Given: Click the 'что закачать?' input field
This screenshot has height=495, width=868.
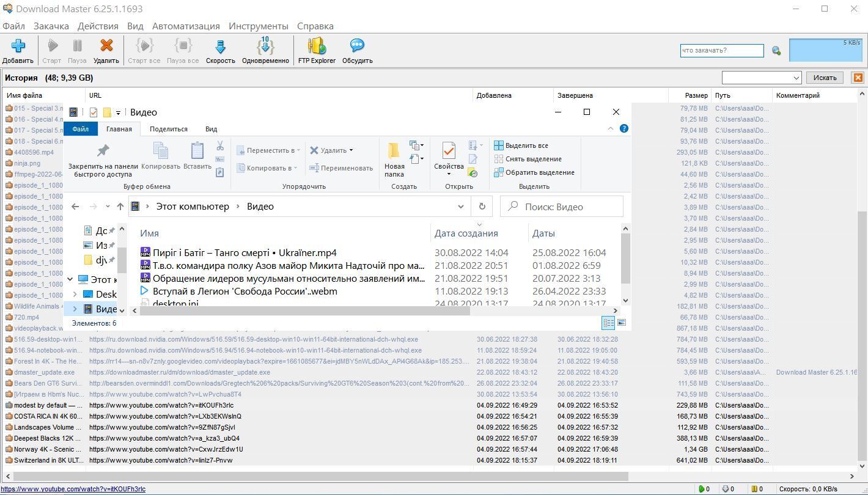Looking at the screenshot, I should (x=721, y=51).
